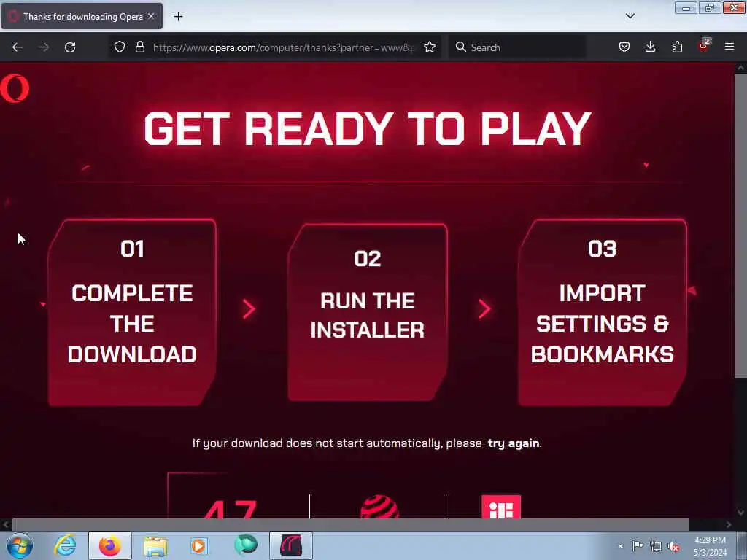Click the GET READY TO PLAY heading
Screen dimensions: 747x560
(x=368, y=128)
